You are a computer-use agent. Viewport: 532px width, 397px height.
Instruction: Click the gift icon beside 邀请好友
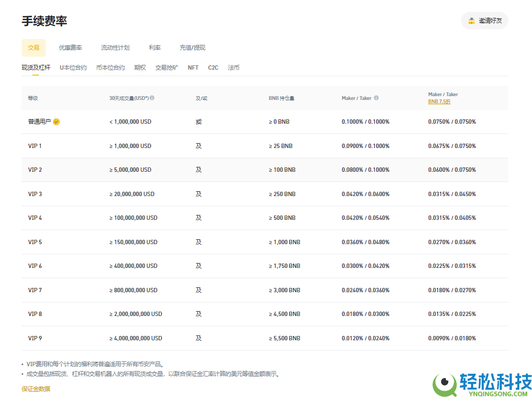(x=471, y=21)
